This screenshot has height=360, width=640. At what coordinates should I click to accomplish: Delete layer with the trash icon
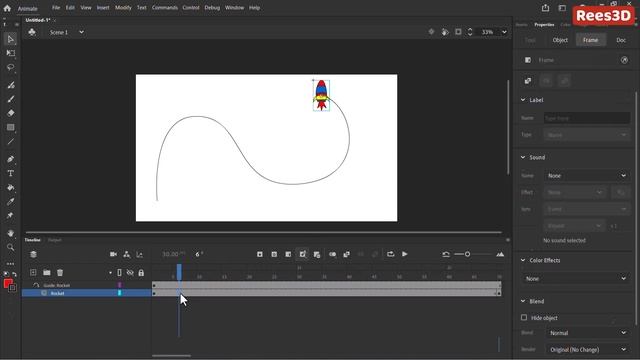60,272
